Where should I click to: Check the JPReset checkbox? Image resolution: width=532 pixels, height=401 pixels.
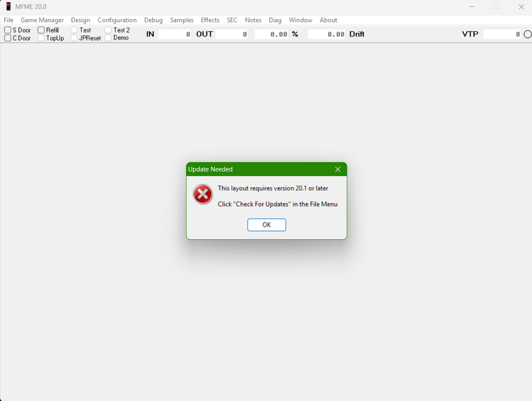pyautogui.click(x=74, y=38)
